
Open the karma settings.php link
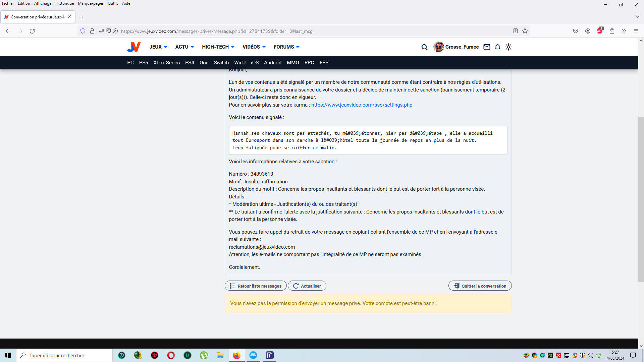coord(362,105)
